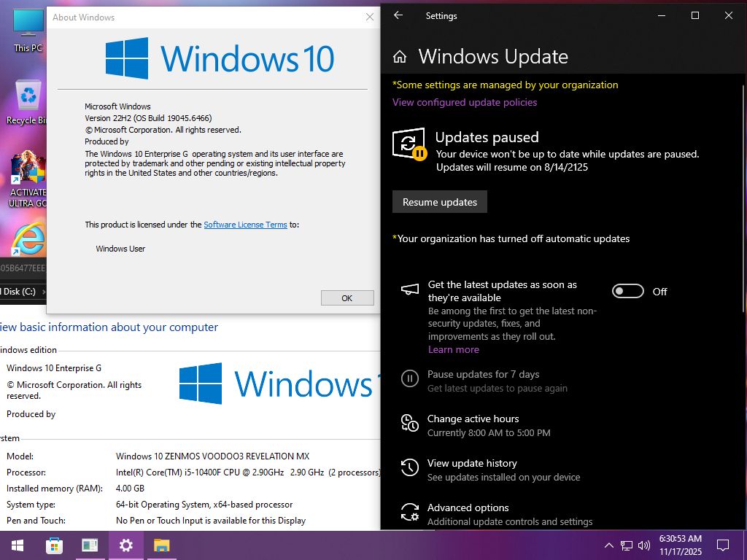Image resolution: width=747 pixels, height=560 pixels.
Task: Open Settings Home icon
Action: click(400, 57)
